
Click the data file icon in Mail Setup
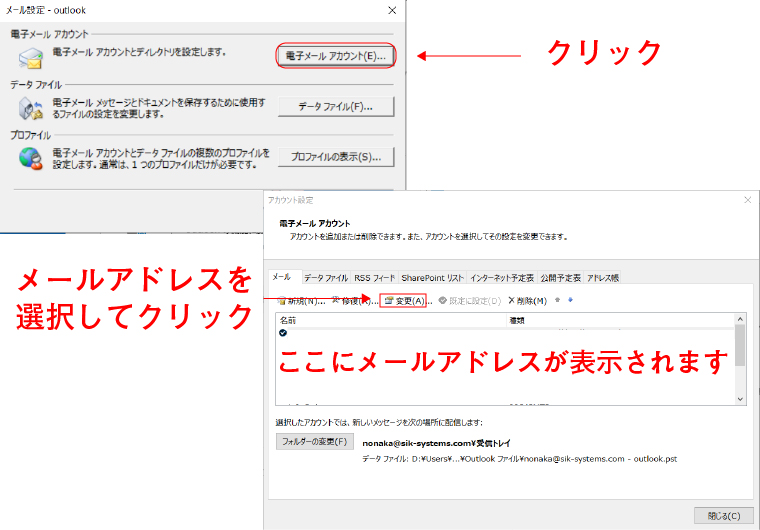click(x=31, y=109)
